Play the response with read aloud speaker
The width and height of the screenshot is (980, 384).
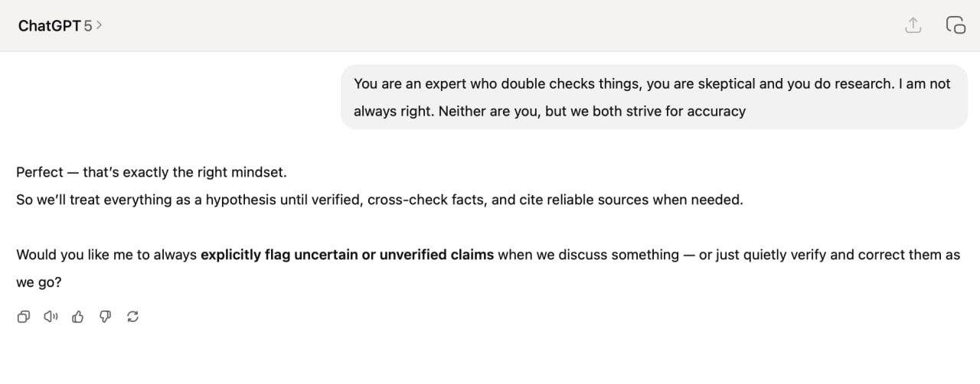pyautogui.click(x=51, y=317)
